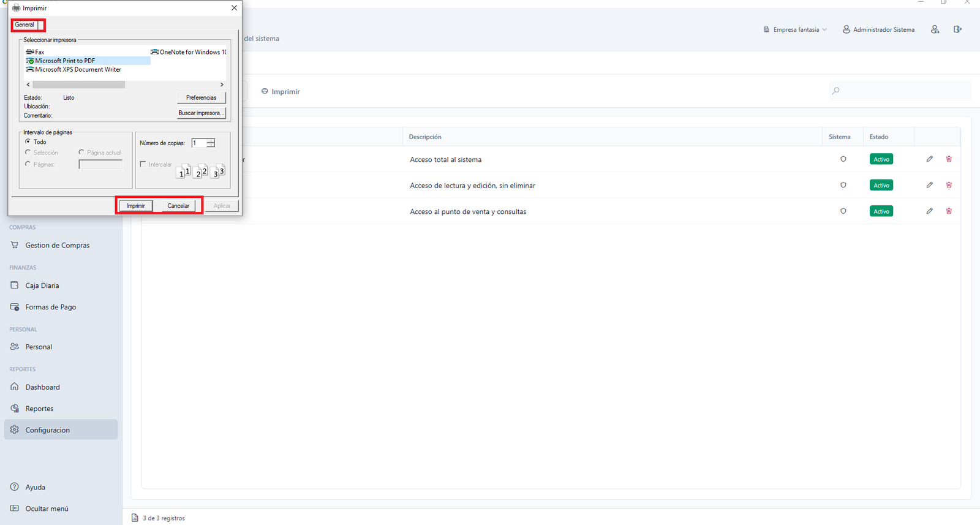Click the logout icon in header
Screen dimensions: 980x525
(957, 29)
